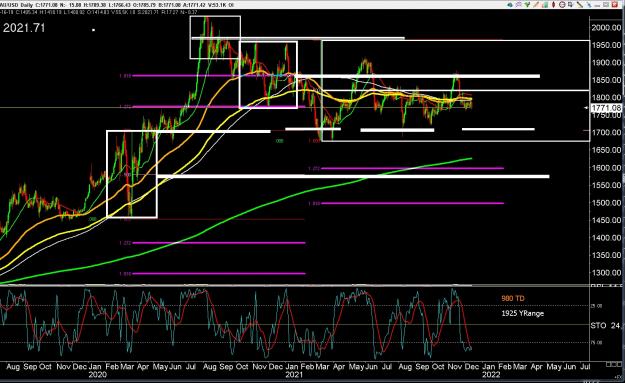Screen dimensions: 625x383
Task: Click the 1850.00 price axis label
Action: (607, 80)
